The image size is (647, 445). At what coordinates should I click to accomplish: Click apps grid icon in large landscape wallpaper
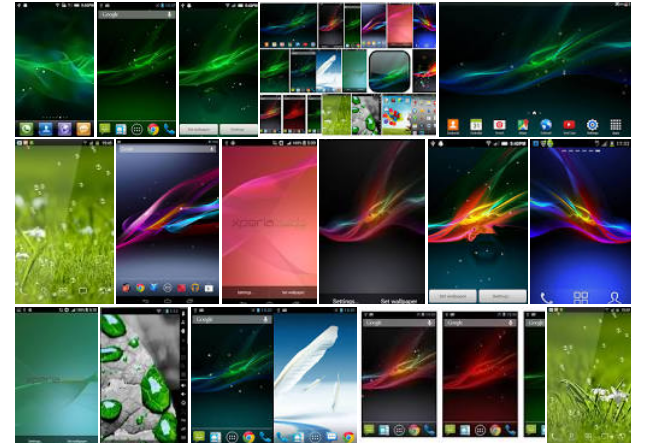pyautogui.click(x=616, y=125)
